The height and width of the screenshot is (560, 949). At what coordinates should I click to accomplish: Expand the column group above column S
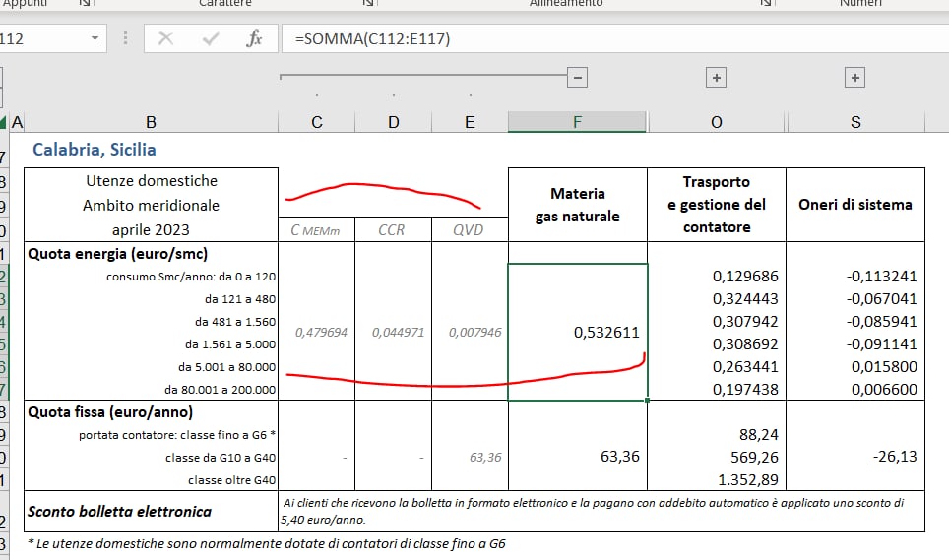(854, 78)
